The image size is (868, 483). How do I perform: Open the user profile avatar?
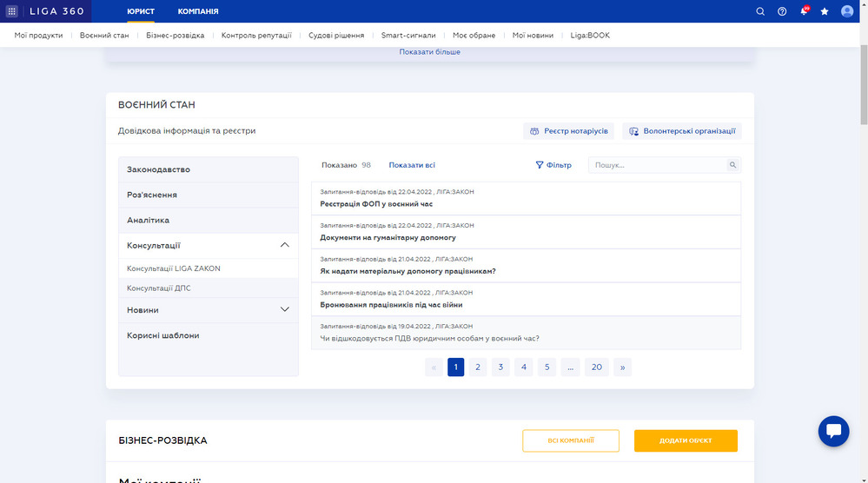(847, 11)
